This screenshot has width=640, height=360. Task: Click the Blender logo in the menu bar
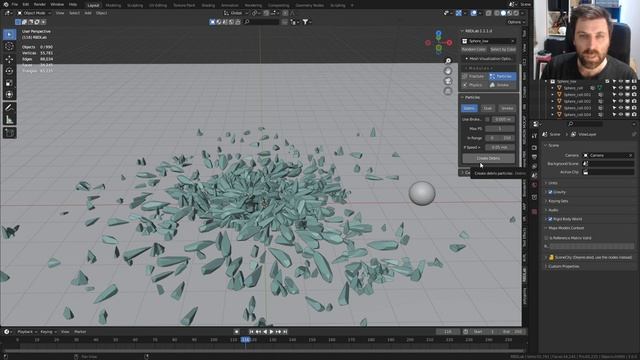(6, 4)
